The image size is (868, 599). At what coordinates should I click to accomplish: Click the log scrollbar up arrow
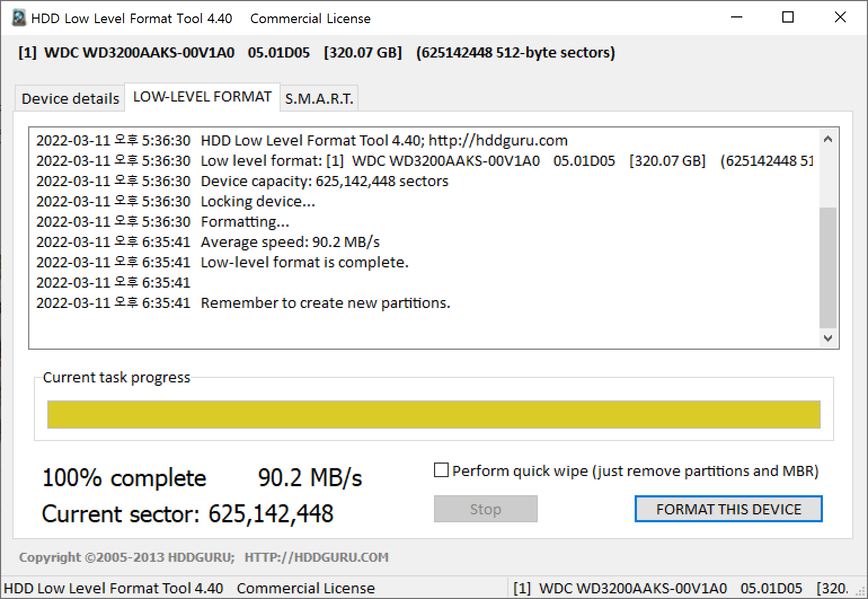(827, 139)
